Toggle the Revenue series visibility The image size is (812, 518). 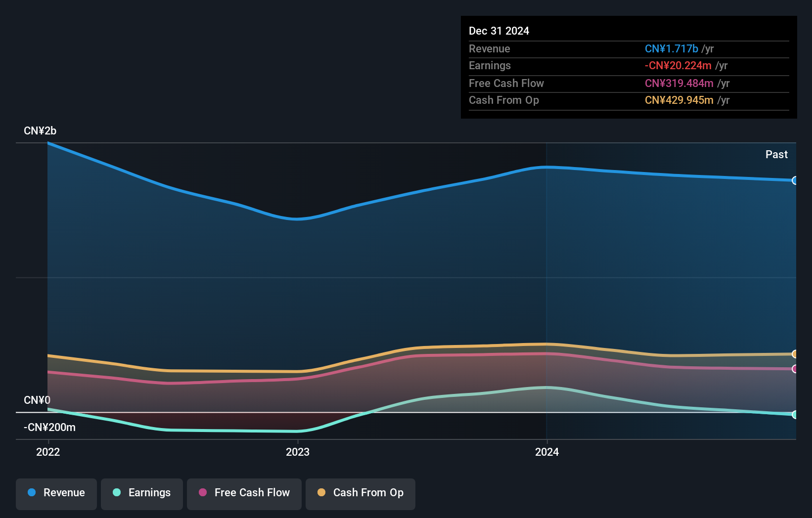[x=56, y=493]
